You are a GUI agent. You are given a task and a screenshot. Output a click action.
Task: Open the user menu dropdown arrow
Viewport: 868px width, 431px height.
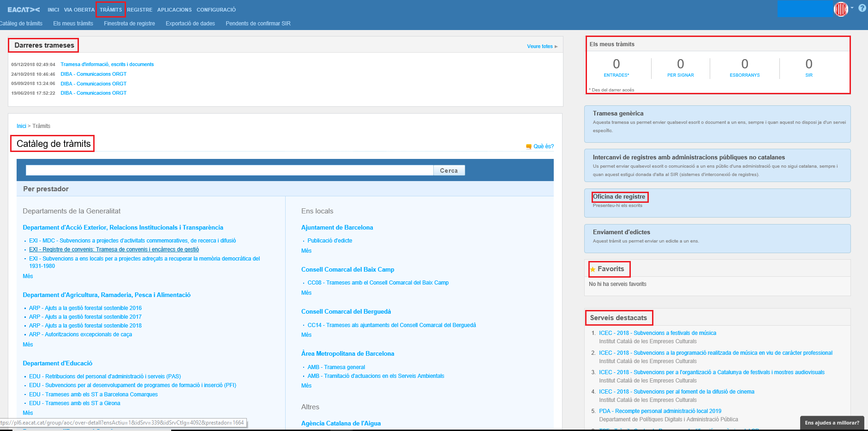pyautogui.click(x=852, y=8)
